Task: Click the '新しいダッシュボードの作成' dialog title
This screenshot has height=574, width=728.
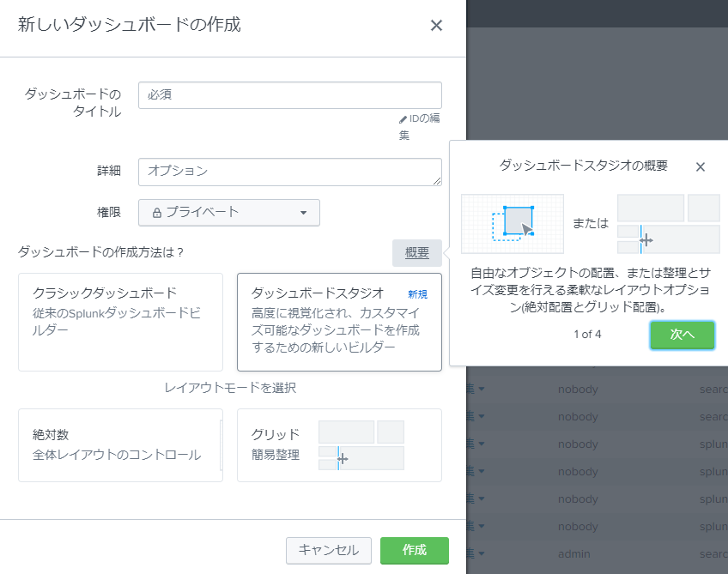Action: coord(129,25)
